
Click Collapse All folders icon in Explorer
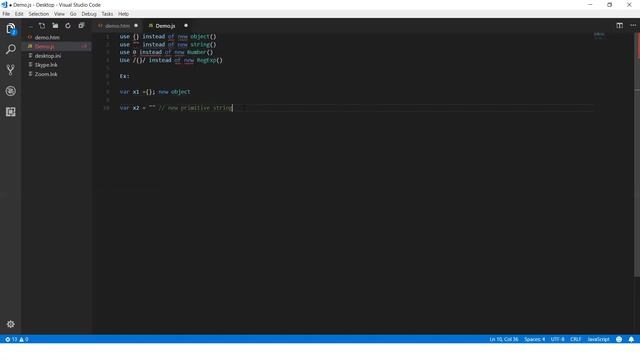coord(81,26)
